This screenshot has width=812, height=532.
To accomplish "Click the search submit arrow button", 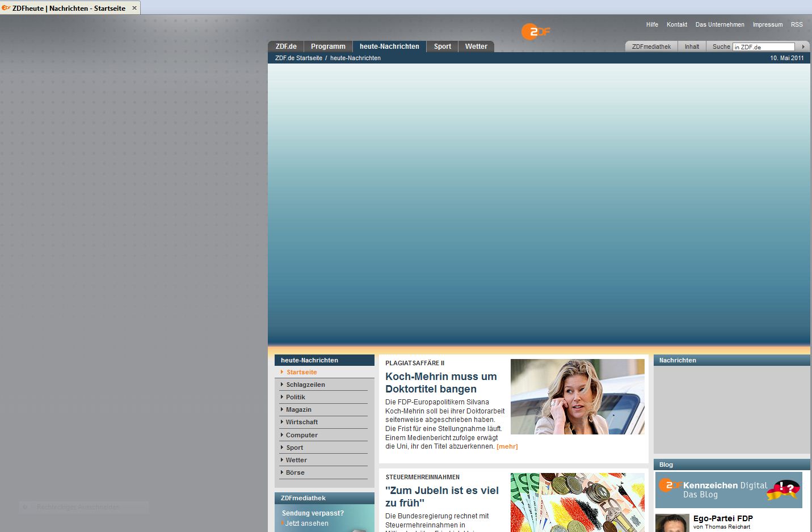I will pos(803,47).
